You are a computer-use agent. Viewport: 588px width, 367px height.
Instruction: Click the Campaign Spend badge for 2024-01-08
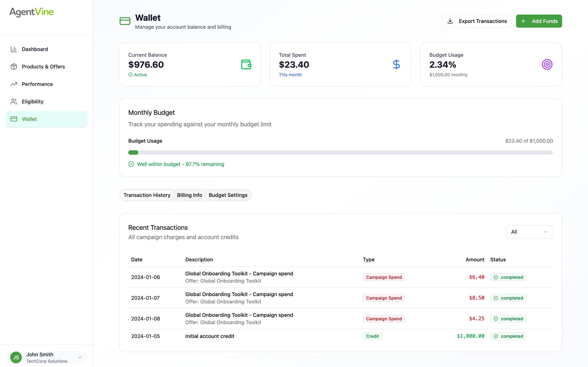point(384,319)
